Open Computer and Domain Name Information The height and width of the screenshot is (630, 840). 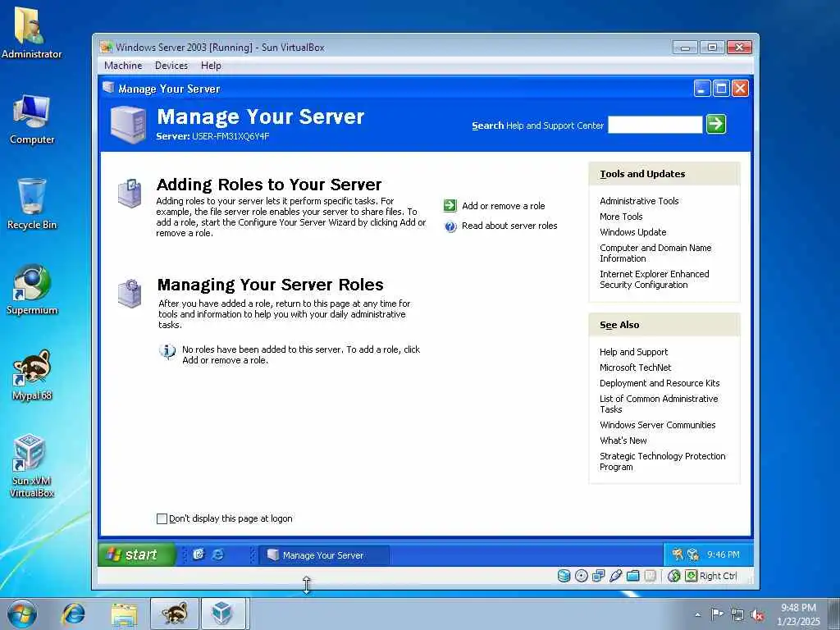[655, 253]
